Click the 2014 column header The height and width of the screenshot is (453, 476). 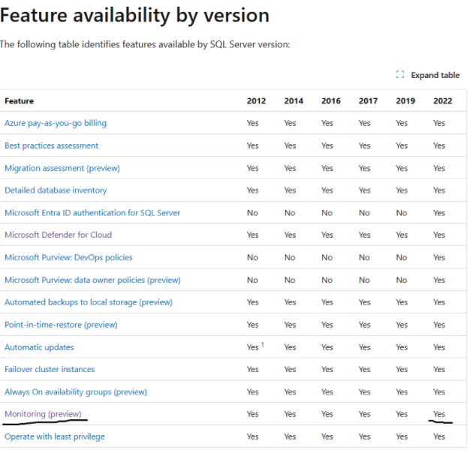(x=294, y=101)
